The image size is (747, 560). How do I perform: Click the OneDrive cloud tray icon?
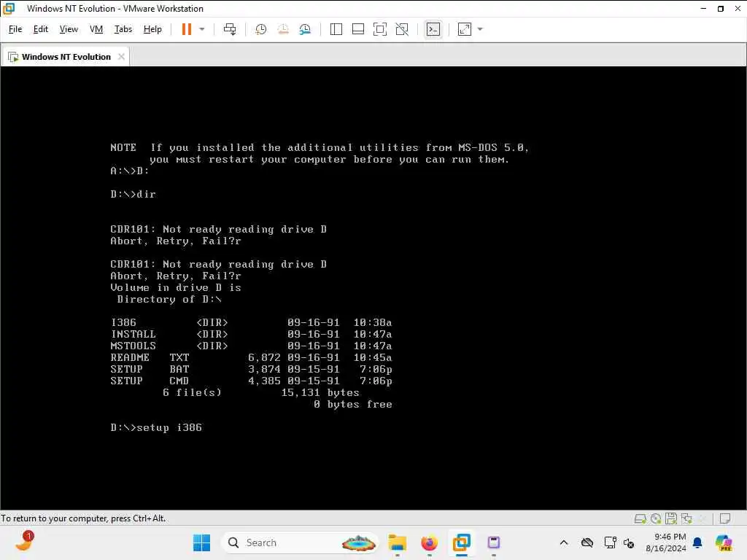click(x=587, y=542)
